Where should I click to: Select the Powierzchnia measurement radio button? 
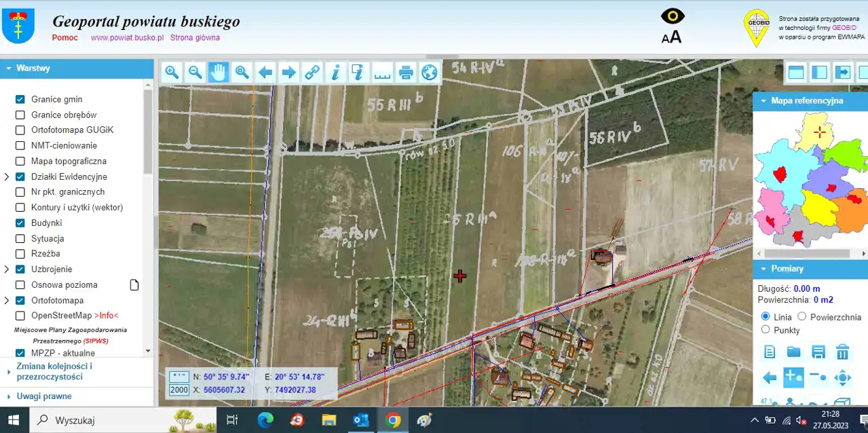[x=801, y=316]
